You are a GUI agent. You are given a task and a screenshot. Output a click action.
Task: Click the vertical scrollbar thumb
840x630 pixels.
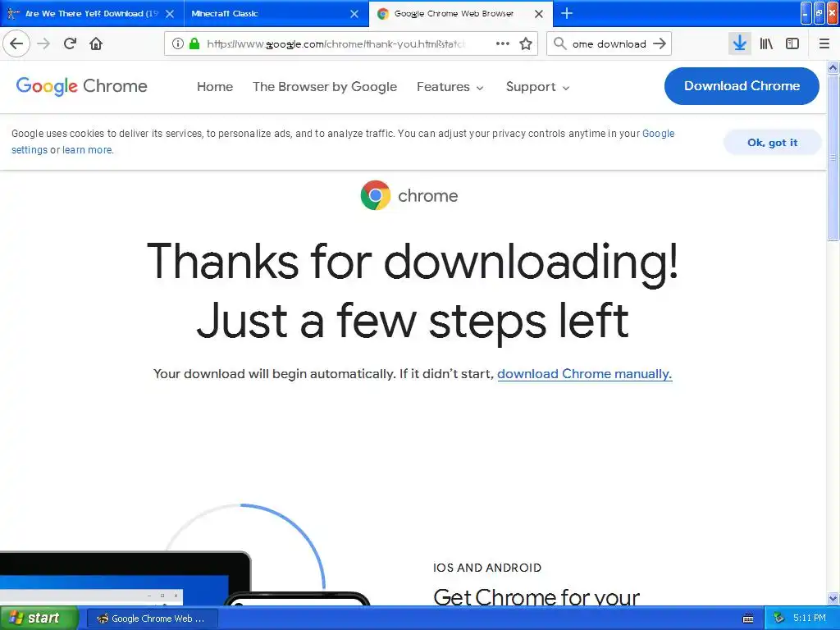point(833,157)
